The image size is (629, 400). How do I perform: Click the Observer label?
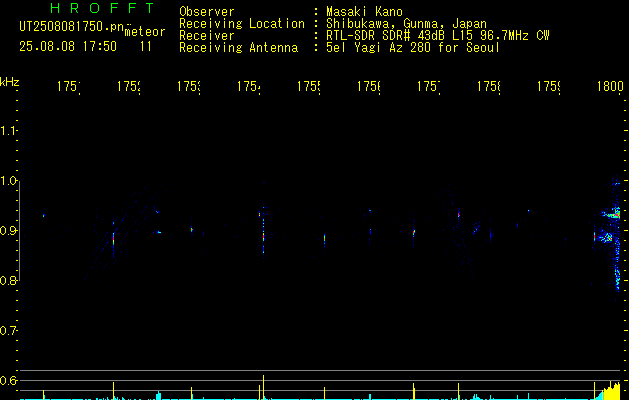pos(207,11)
